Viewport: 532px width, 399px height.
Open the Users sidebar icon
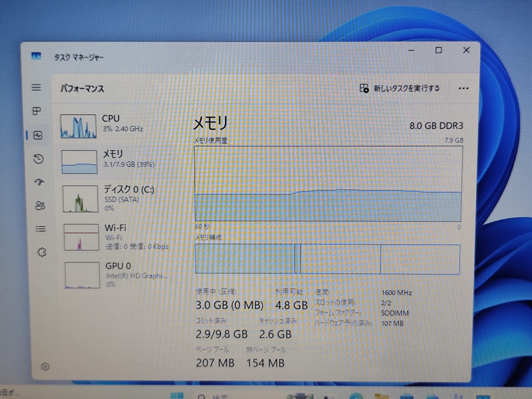point(40,206)
